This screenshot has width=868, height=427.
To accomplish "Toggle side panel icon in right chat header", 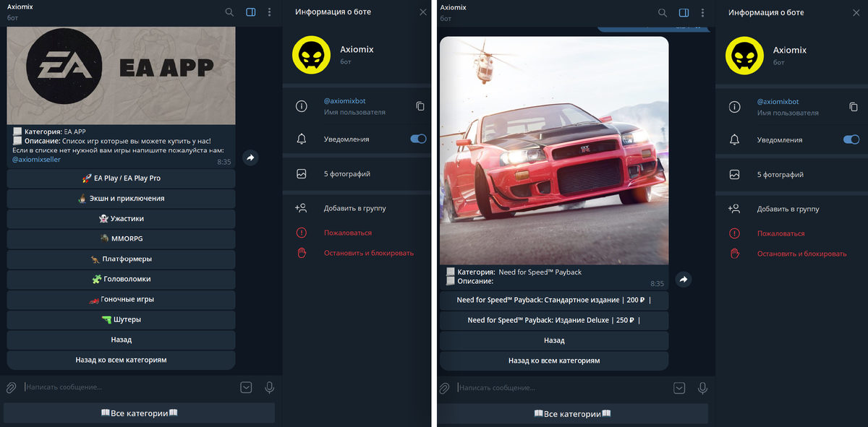I will click(x=684, y=13).
